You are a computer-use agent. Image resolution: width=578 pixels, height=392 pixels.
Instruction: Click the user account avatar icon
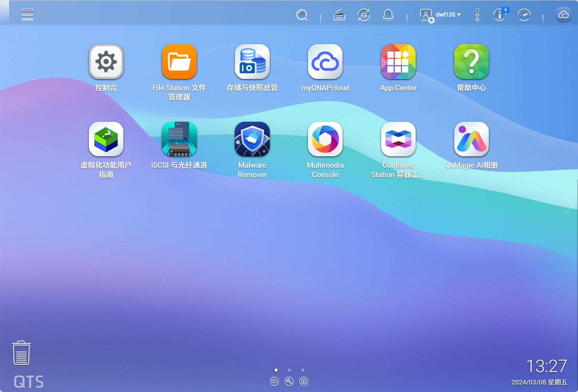[427, 15]
